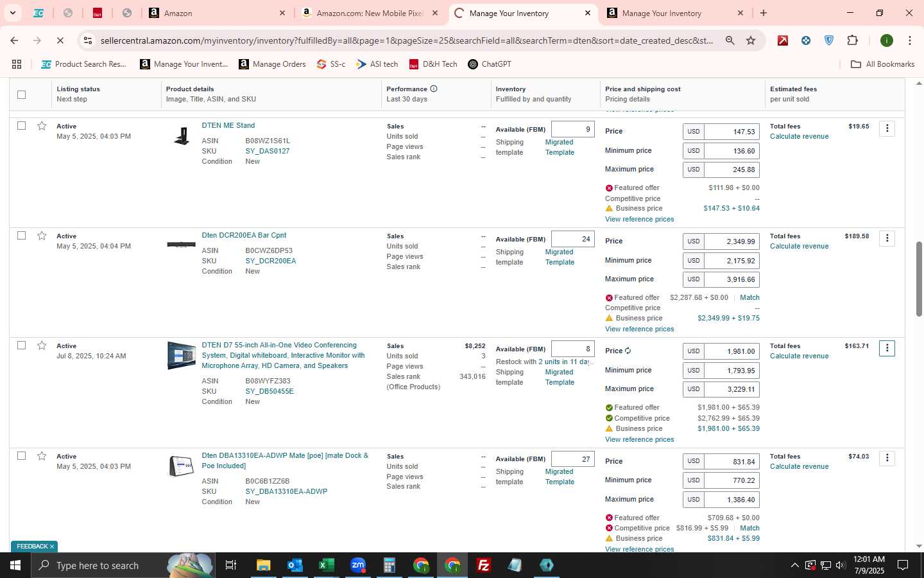Viewport: 924px width, 578px height.
Task: Click the vertical page scrollbar thumb
Action: 918,279
